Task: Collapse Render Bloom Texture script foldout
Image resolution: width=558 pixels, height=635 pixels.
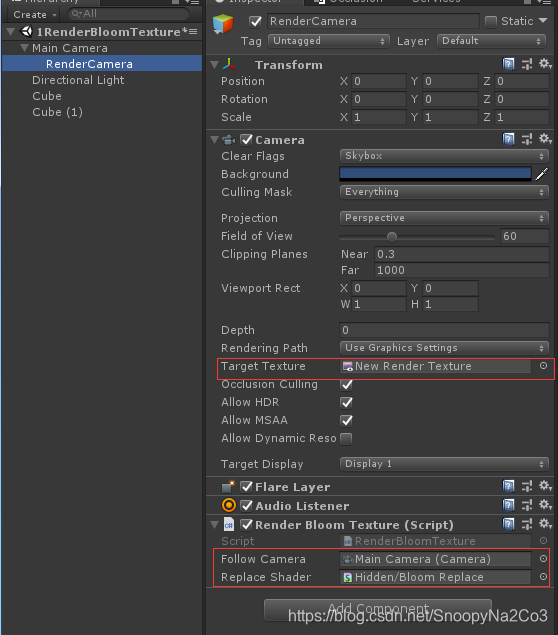Action: (215, 525)
